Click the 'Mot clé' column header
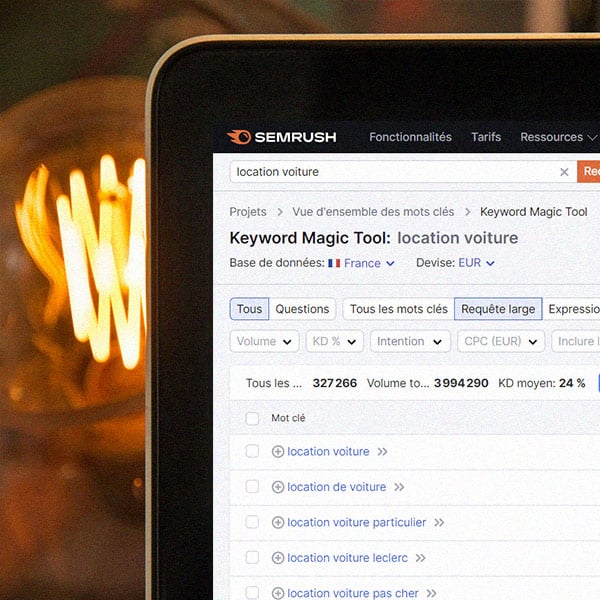 pos(288,418)
